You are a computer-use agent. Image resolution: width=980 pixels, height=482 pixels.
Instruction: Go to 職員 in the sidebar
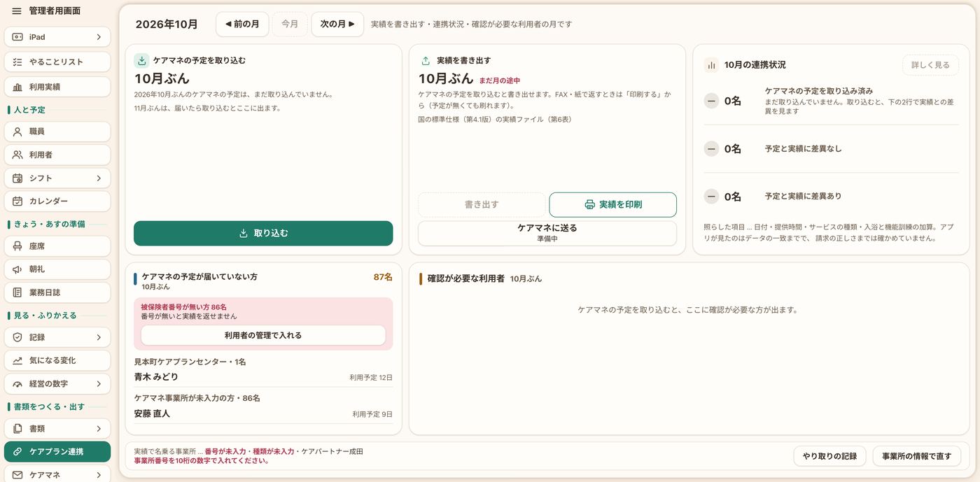[x=57, y=132]
